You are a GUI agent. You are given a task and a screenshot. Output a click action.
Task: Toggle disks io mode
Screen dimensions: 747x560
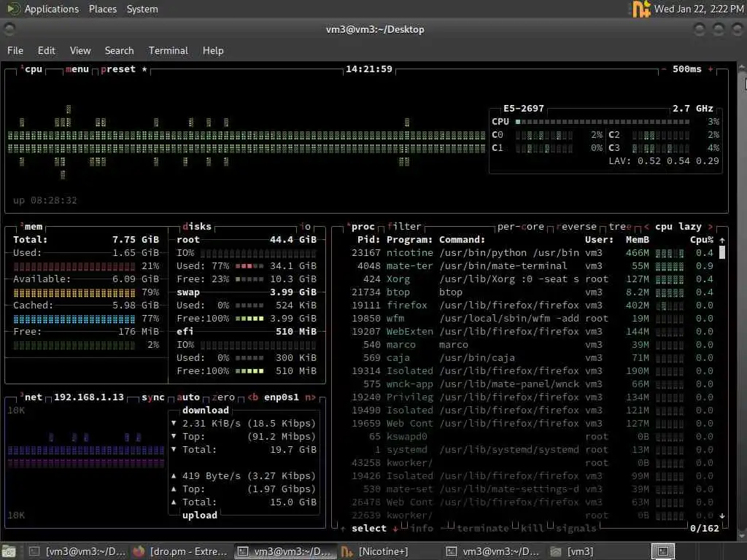point(306,227)
